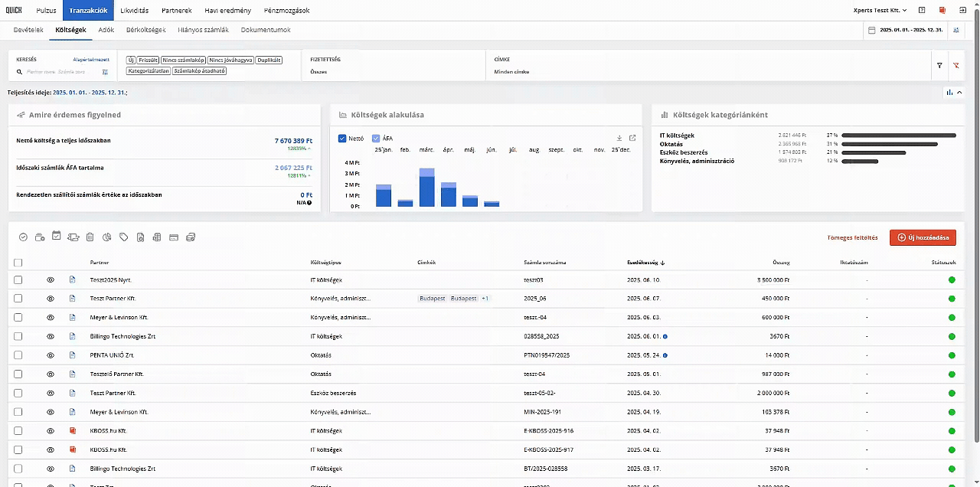The image size is (980, 487).
Task: Expand the +1 tags in Teszt Partner row
Action: tap(485, 299)
